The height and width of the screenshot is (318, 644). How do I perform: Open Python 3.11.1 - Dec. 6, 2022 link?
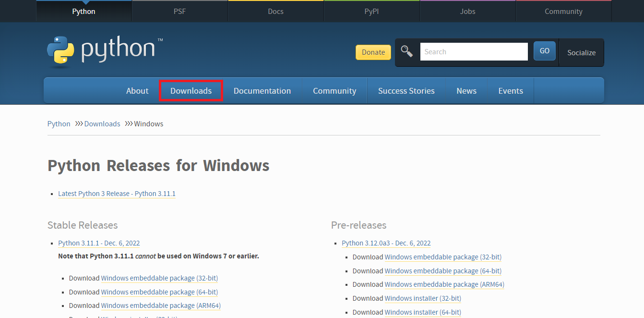99,243
